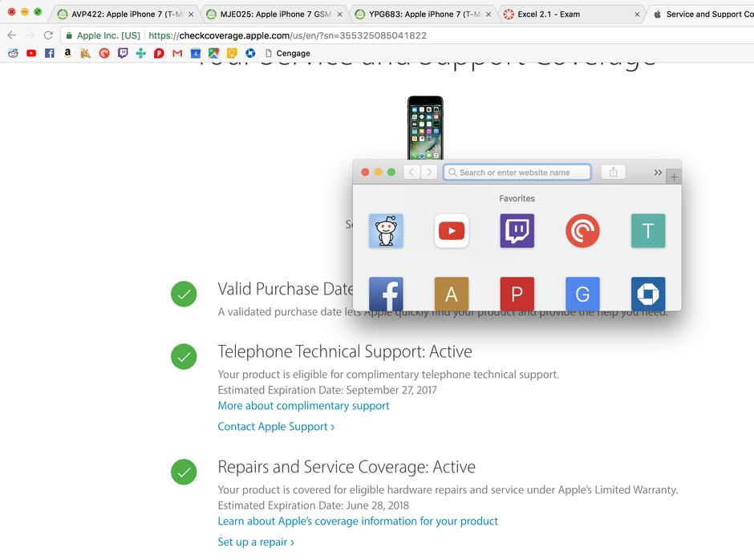The width and height of the screenshot is (754, 560).
Task: Minimize the Safari window
Action: click(x=378, y=172)
